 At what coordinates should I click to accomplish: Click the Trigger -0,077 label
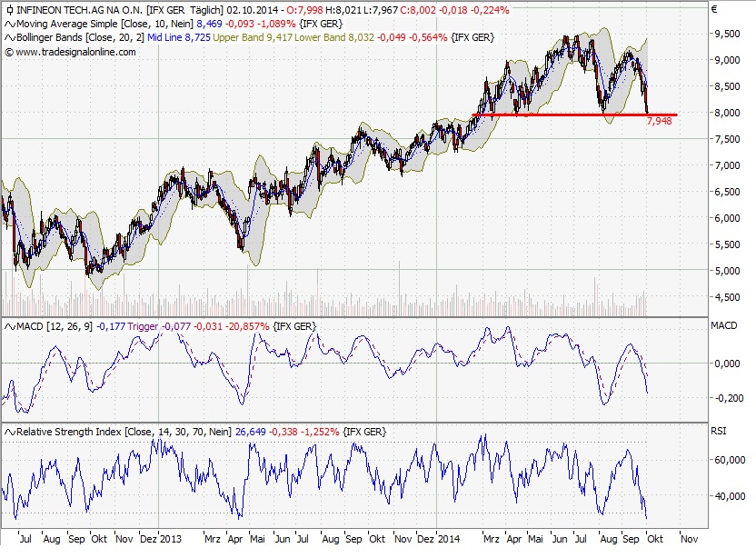point(159,326)
